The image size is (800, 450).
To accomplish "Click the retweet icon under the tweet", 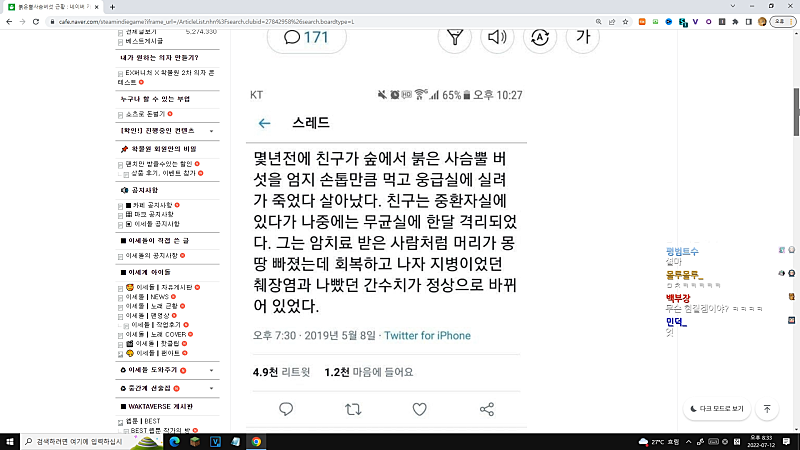I will [353, 409].
